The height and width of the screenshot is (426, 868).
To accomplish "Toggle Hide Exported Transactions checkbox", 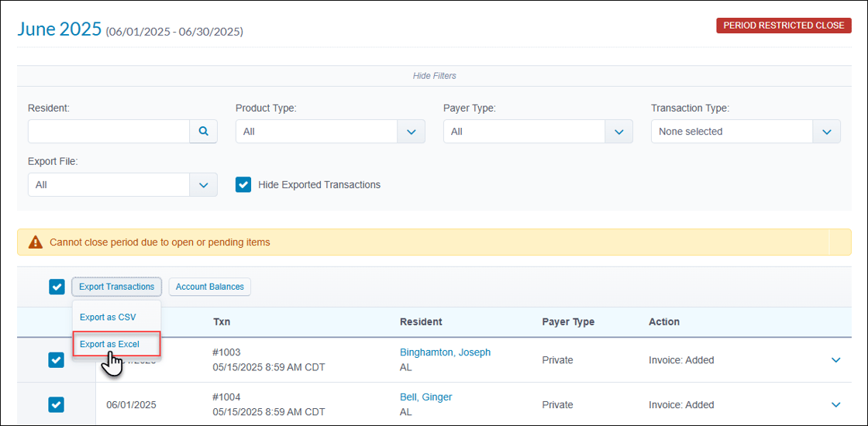I will (243, 185).
